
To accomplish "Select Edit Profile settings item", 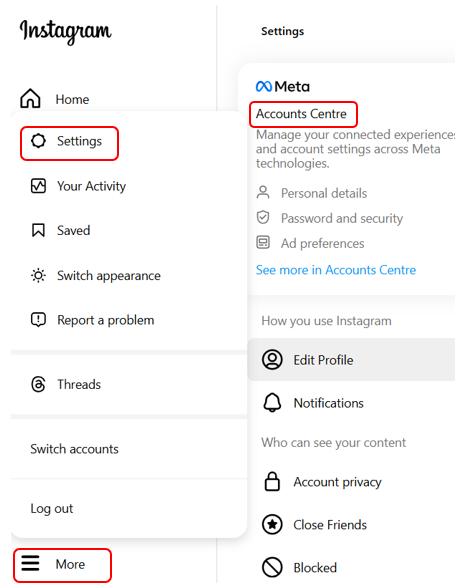I will click(x=351, y=360).
